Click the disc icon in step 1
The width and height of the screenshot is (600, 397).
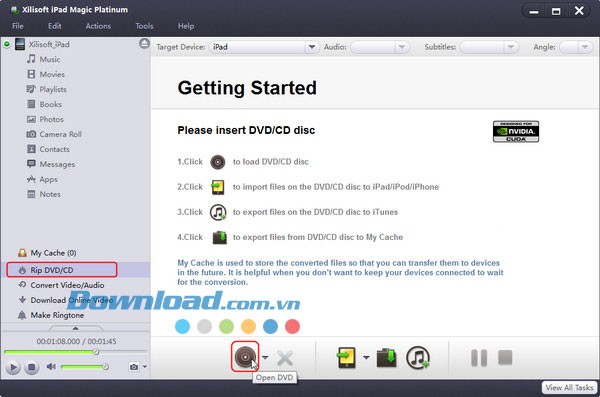pos(218,162)
